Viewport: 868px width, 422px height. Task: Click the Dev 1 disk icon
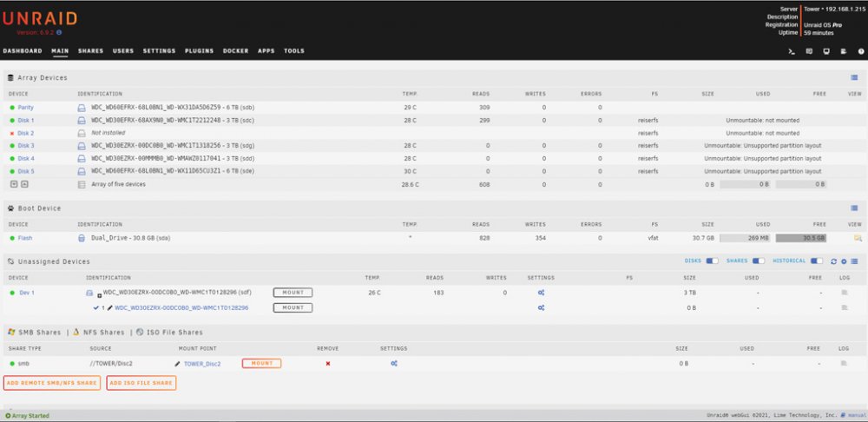coord(89,293)
